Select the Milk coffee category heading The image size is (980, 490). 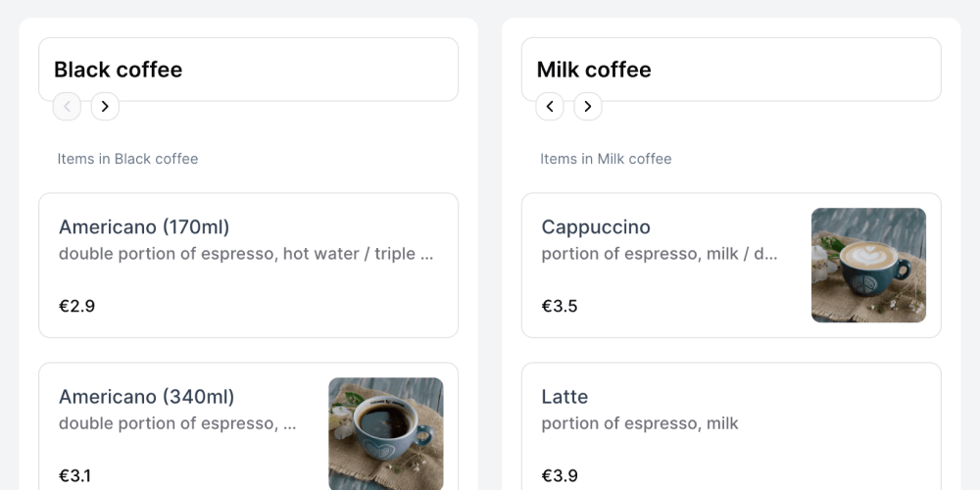(594, 70)
